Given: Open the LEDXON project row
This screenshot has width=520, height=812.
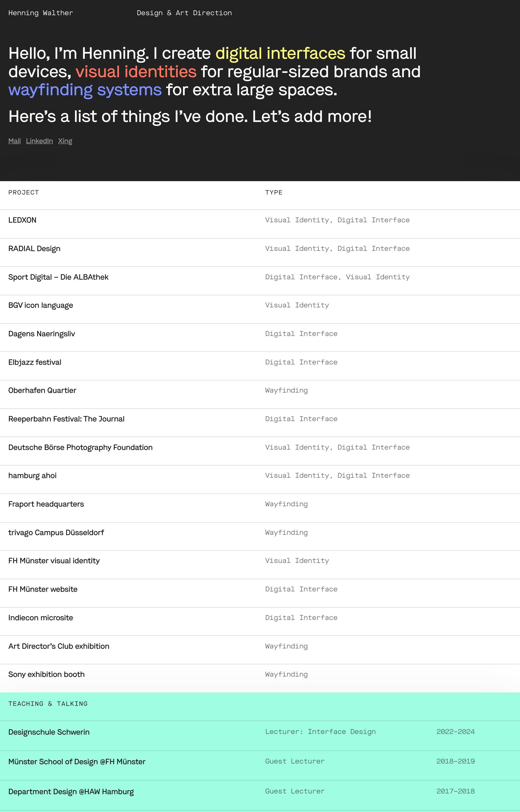Looking at the screenshot, I should coord(22,220).
